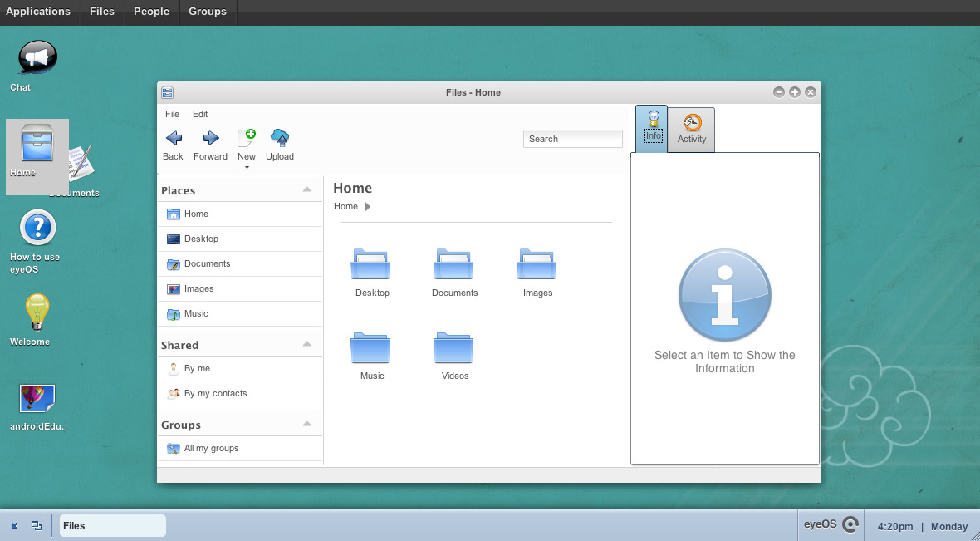Click the show desktop icon in taskbar
980x541 pixels.
point(15,525)
